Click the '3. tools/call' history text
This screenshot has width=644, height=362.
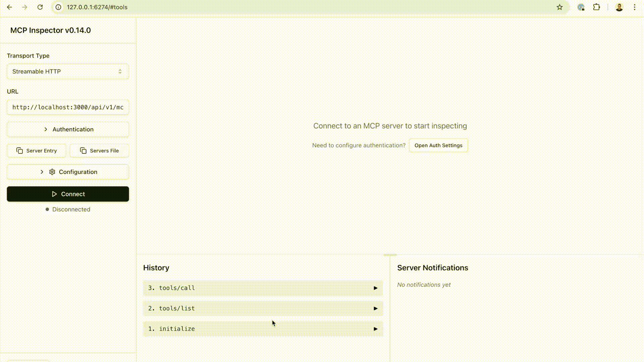[171, 288]
